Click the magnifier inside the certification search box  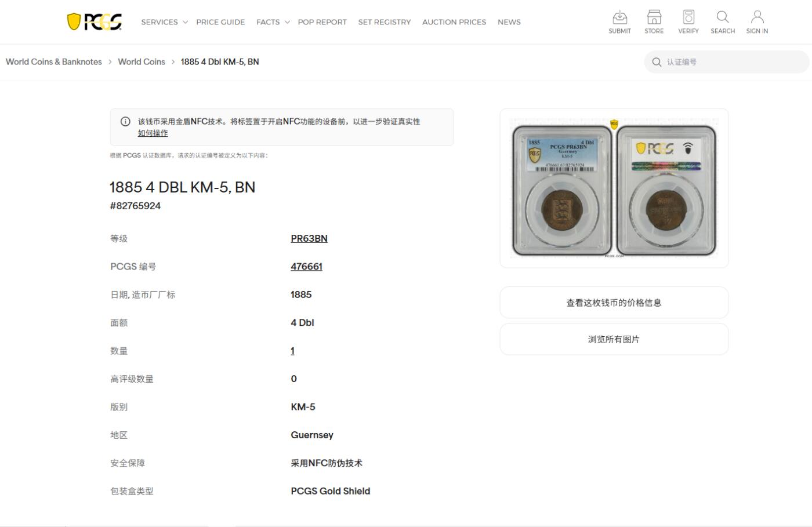pos(656,61)
